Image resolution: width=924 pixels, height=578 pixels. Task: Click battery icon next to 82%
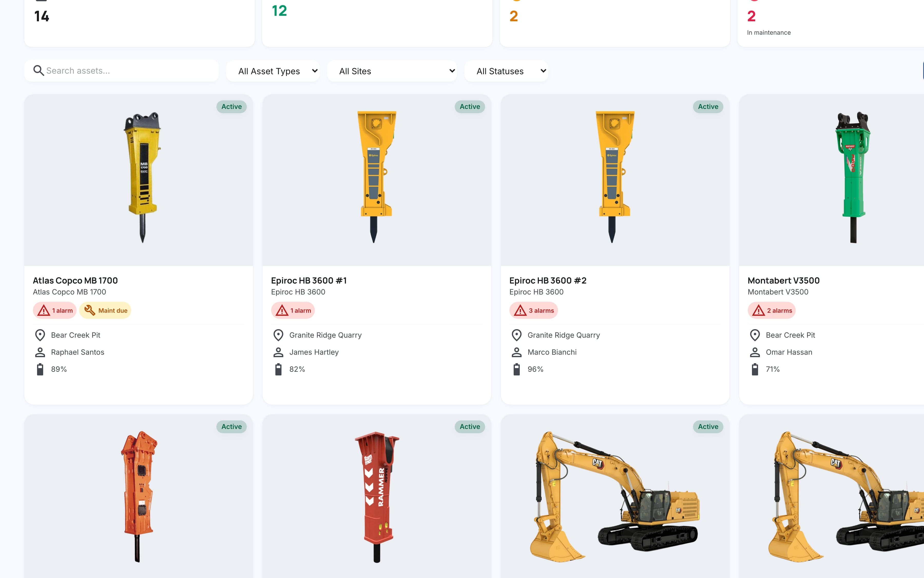pos(278,369)
